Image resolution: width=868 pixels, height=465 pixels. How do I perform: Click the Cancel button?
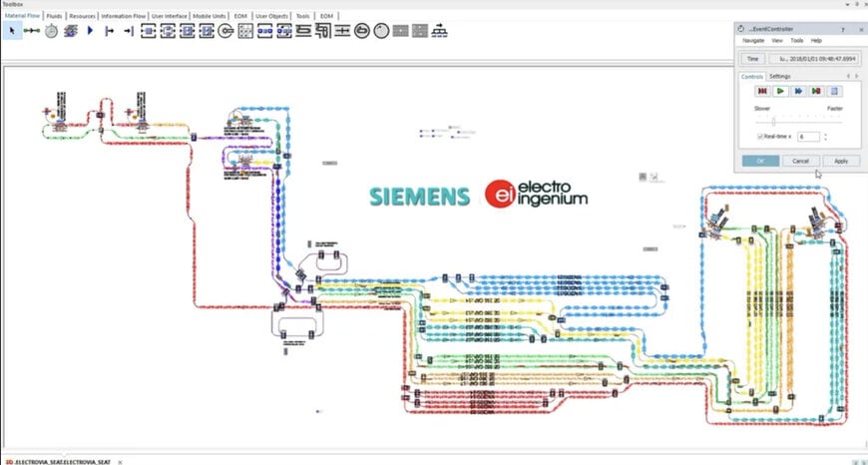800,161
